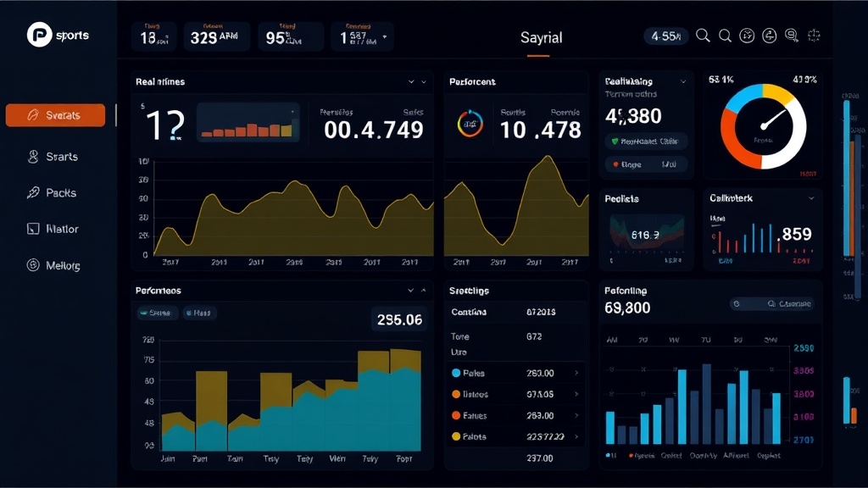Click the circular icon beside Mellorg
The image size is (868, 488).
pos(33,265)
